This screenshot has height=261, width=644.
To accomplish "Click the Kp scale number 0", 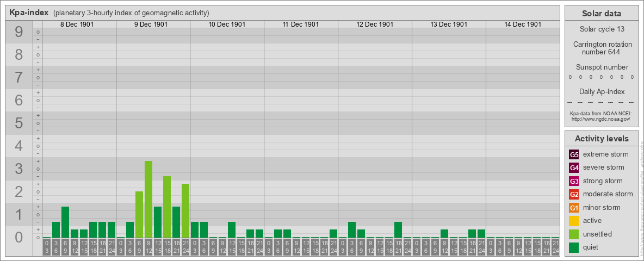I will pyautogui.click(x=18, y=237).
